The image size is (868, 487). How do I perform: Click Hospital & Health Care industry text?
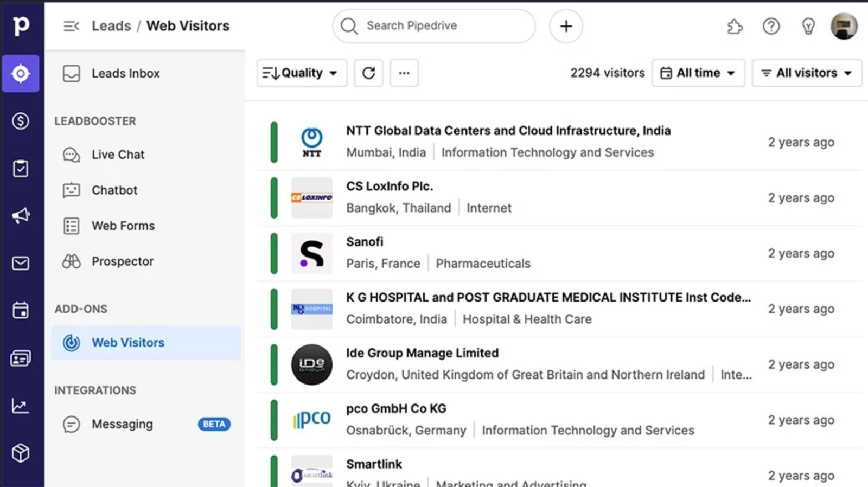[x=527, y=319]
